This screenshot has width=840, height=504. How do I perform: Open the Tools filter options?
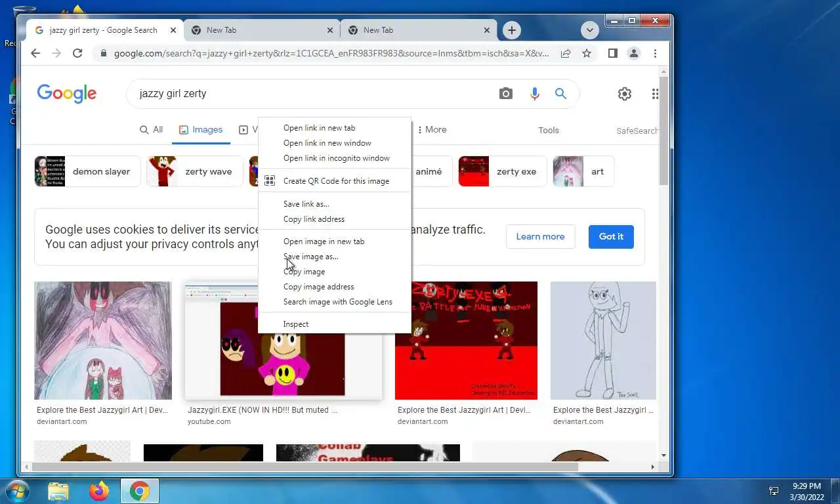click(548, 130)
